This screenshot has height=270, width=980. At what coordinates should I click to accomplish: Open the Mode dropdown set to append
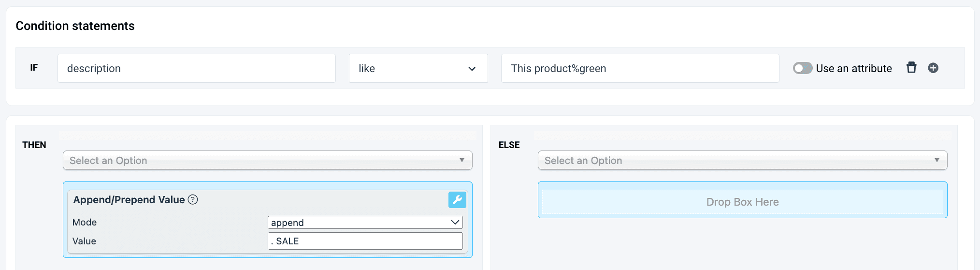(365, 222)
